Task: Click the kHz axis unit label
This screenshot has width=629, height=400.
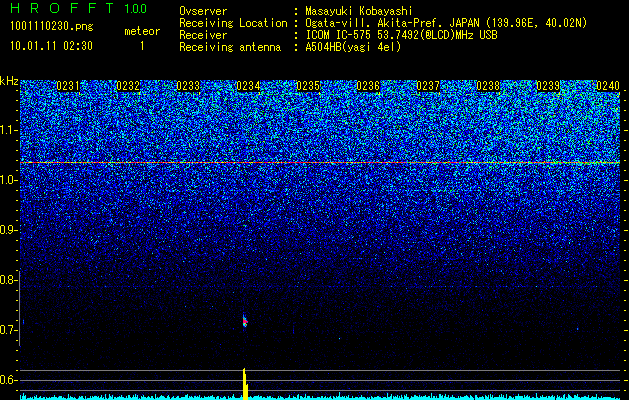Action: tap(9, 81)
